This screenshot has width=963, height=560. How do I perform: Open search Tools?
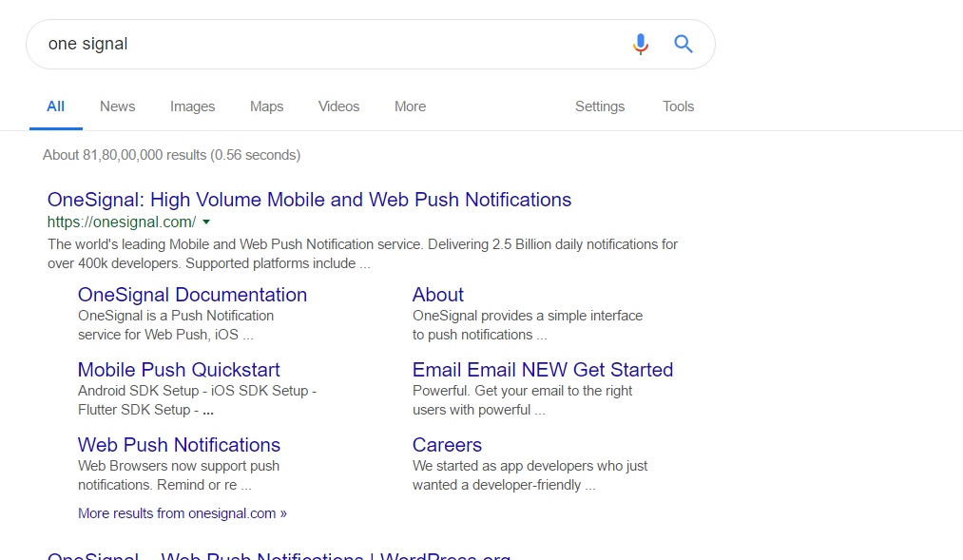coord(678,106)
